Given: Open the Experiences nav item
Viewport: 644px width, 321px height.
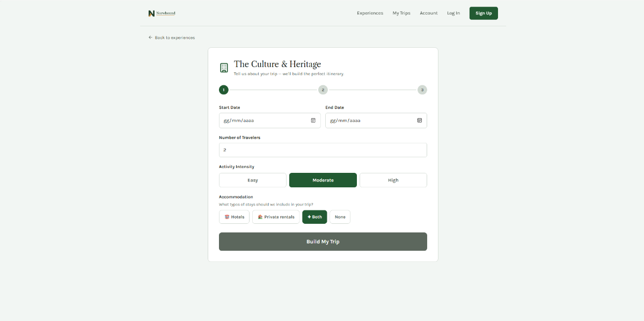Looking at the screenshot, I should pos(370,13).
